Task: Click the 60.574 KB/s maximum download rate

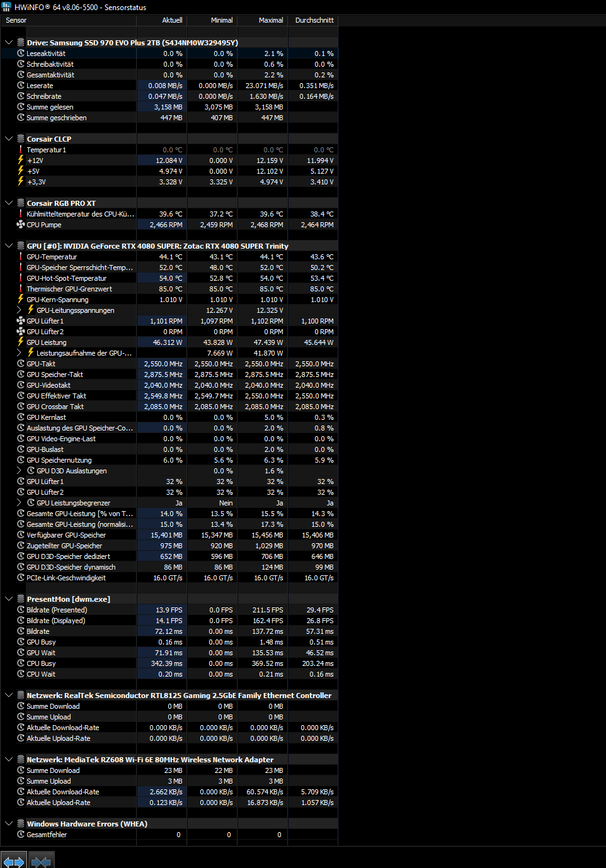Action: (265, 792)
